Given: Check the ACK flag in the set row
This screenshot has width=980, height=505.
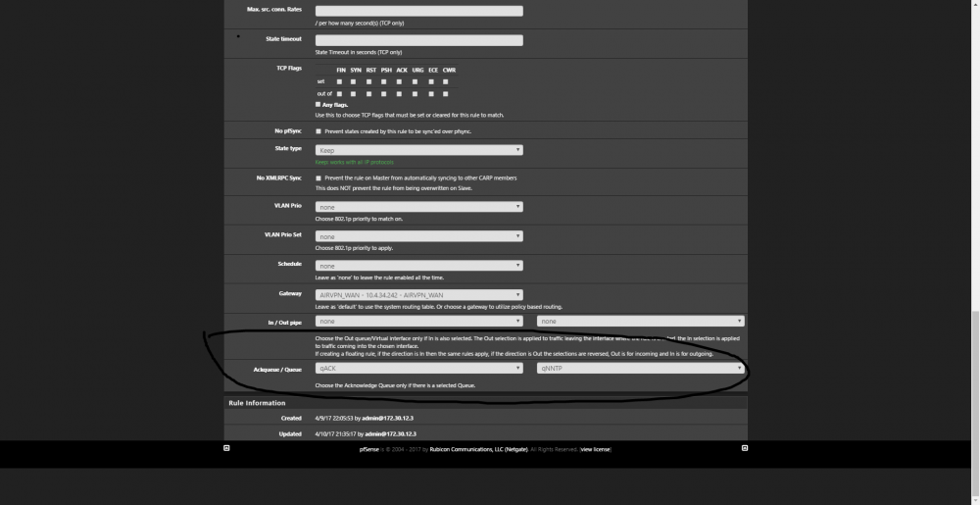Looking at the screenshot, I should (x=399, y=81).
